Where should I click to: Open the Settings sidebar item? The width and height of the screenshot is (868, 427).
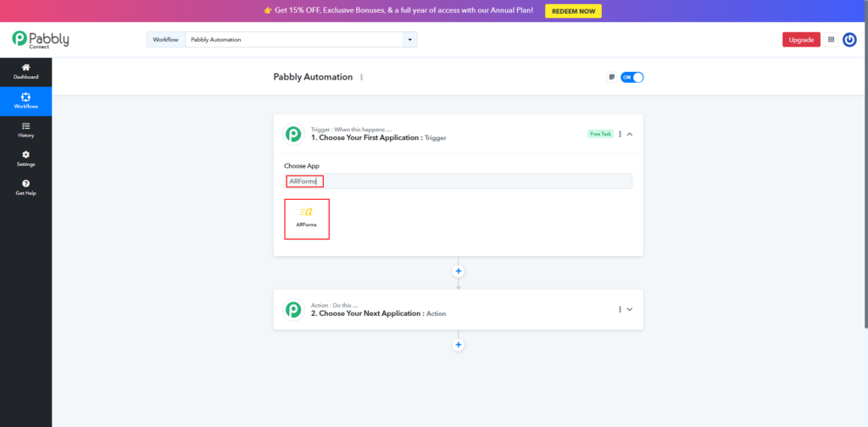coord(26,159)
